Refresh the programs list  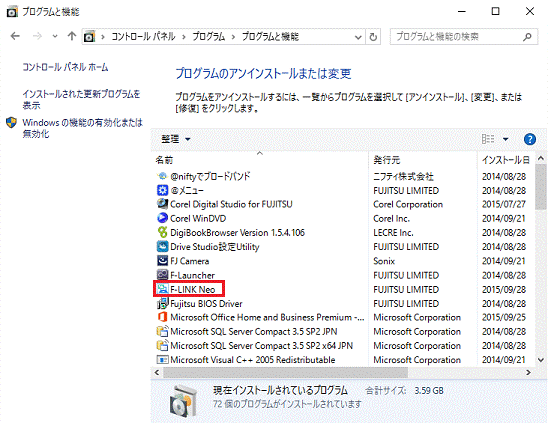point(373,37)
